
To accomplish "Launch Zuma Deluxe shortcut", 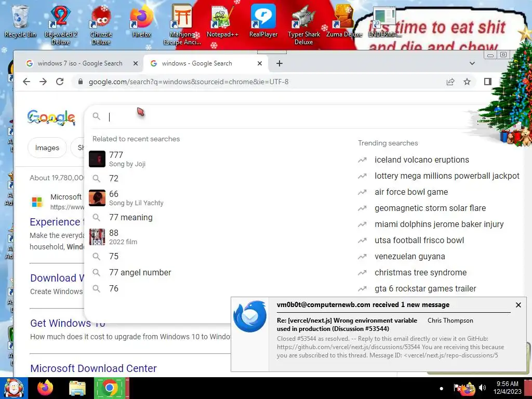I will tap(344, 21).
